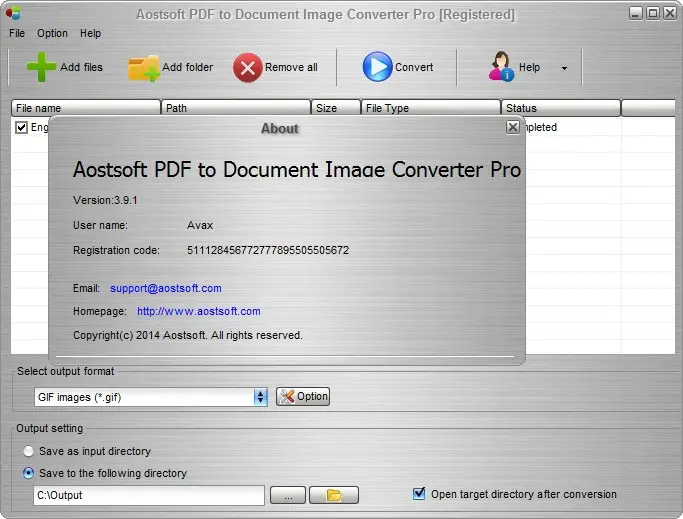Click the File Type column header

coord(431,108)
